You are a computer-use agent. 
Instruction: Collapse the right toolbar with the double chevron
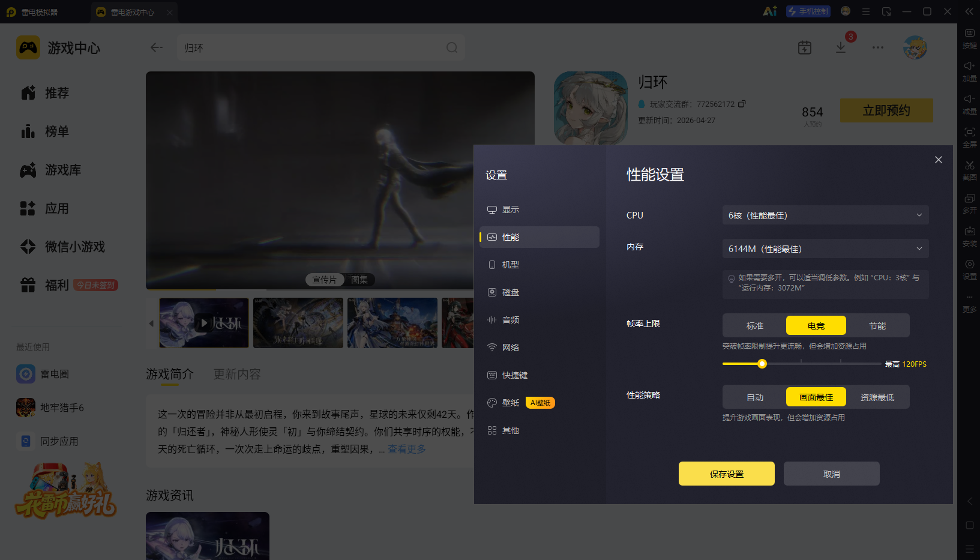[x=969, y=11]
